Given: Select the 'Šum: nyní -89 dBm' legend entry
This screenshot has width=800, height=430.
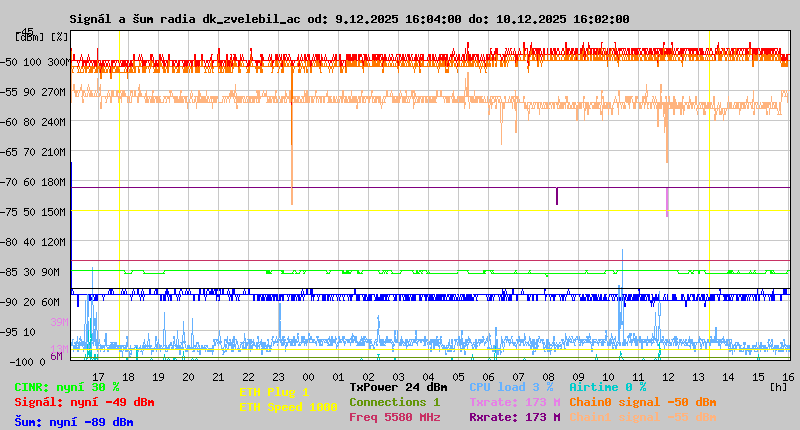Looking at the screenshot, I should click(73, 422).
